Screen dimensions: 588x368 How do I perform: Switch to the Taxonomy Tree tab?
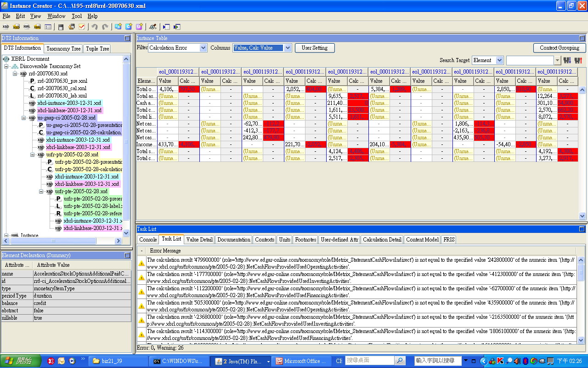click(x=63, y=48)
